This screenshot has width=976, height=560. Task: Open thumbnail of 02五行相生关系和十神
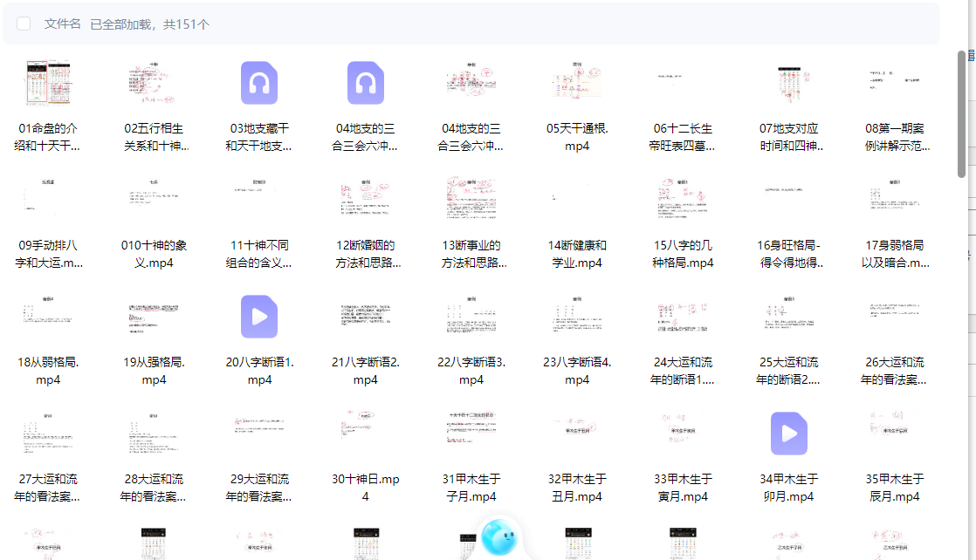tap(154, 83)
